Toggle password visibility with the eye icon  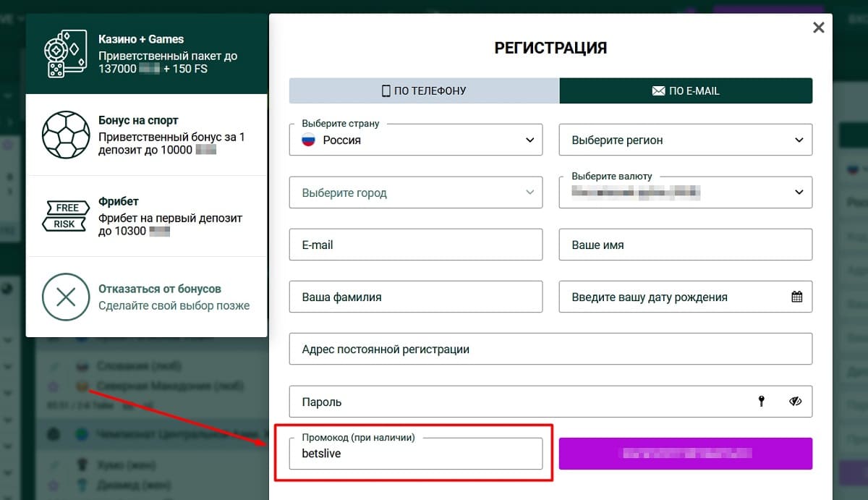pos(796,402)
